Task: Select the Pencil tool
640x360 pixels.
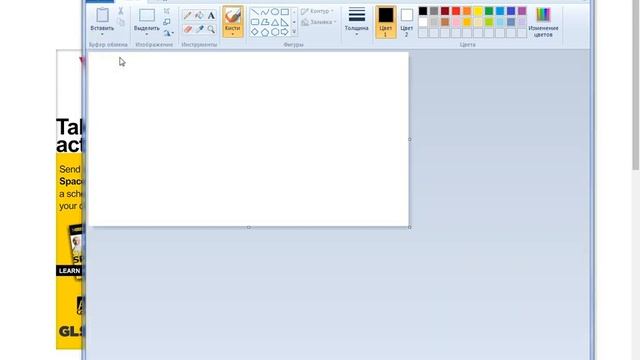Action: [188, 16]
